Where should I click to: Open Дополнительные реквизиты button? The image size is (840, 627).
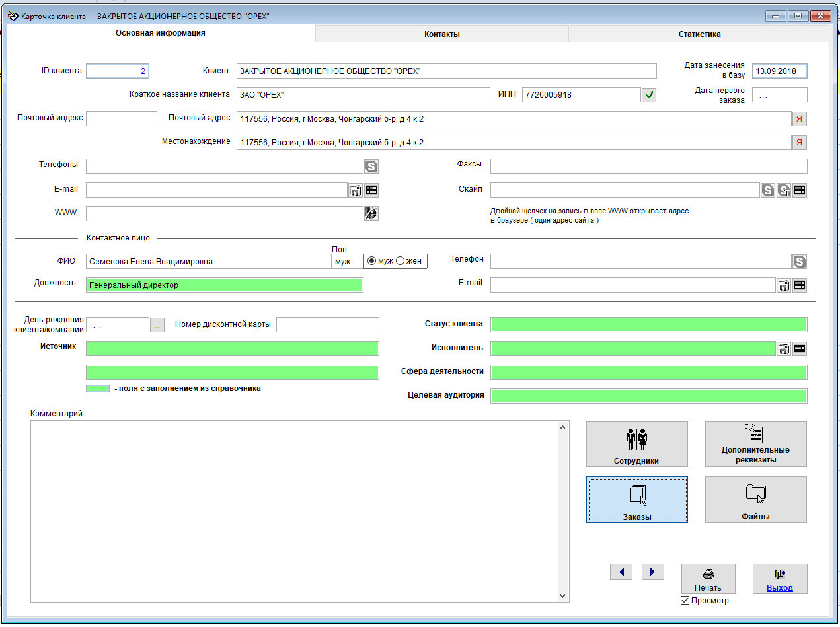(x=755, y=444)
